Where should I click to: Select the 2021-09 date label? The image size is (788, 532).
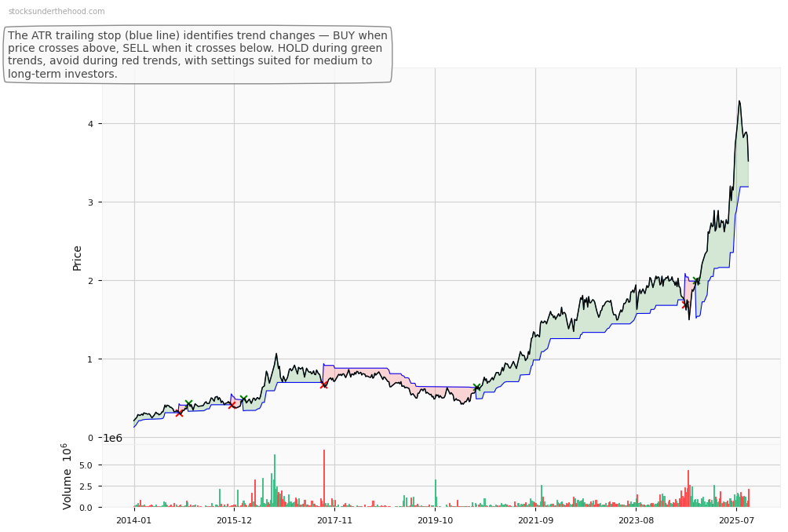pyautogui.click(x=535, y=520)
